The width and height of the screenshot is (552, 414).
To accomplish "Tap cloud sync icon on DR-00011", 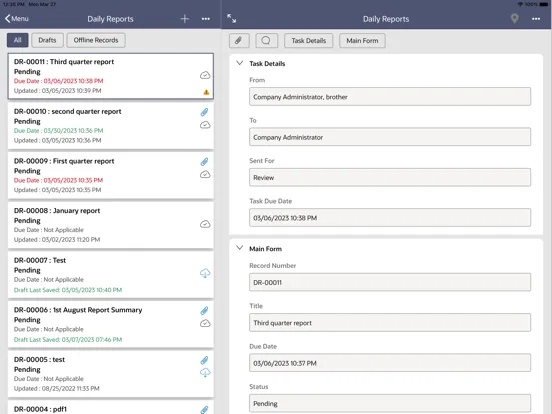I will point(205,75).
